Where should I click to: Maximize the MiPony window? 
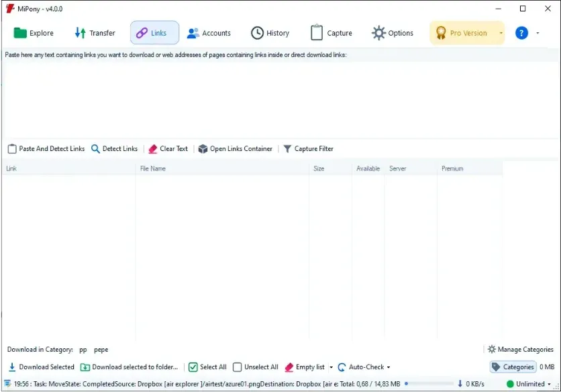(523, 8)
